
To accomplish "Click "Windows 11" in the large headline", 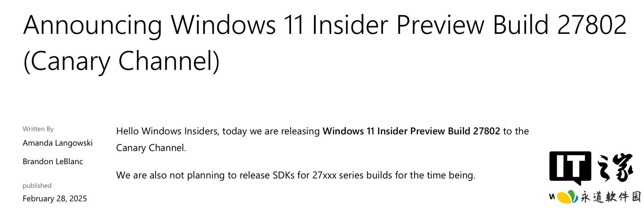I will coord(236,25).
